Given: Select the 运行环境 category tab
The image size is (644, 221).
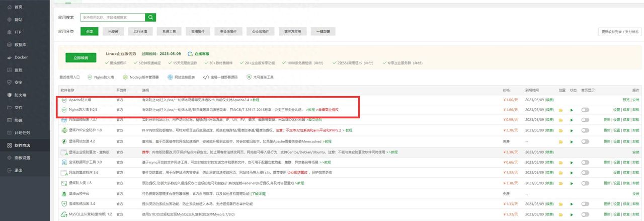Looking at the screenshot, I should click(140, 31).
